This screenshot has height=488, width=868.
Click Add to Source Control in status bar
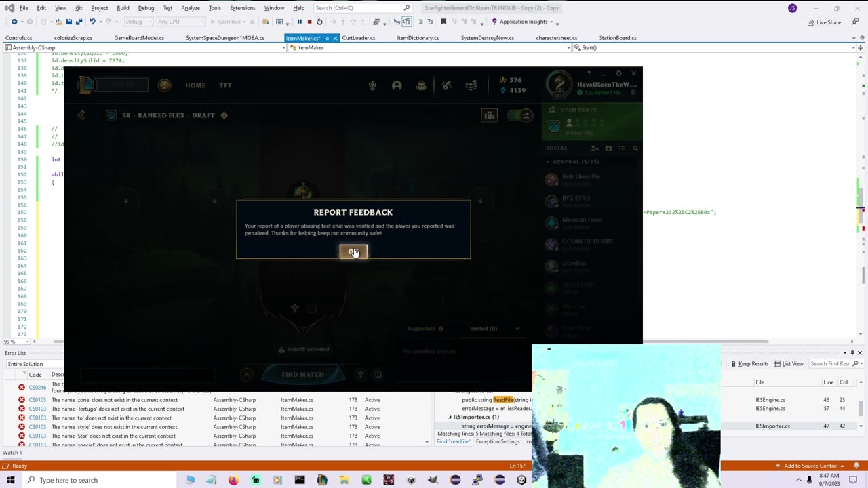(811, 466)
